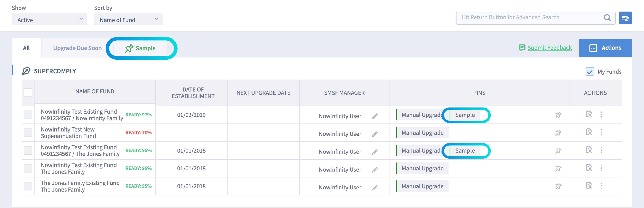The height and width of the screenshot is (208, 644).
Task: Open more options for Nowinfinity Test Existing Fund The Jones Family
Action: point(601,168)
